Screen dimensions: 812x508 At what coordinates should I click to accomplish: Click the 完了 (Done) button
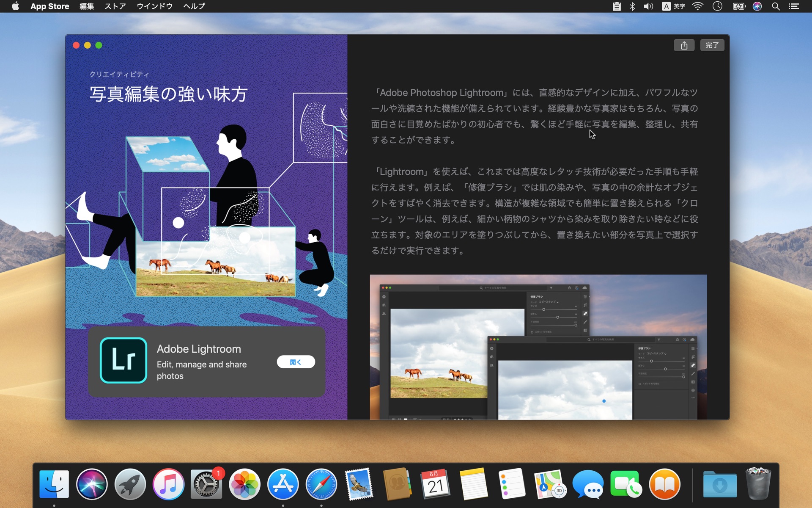coord(712,45)
